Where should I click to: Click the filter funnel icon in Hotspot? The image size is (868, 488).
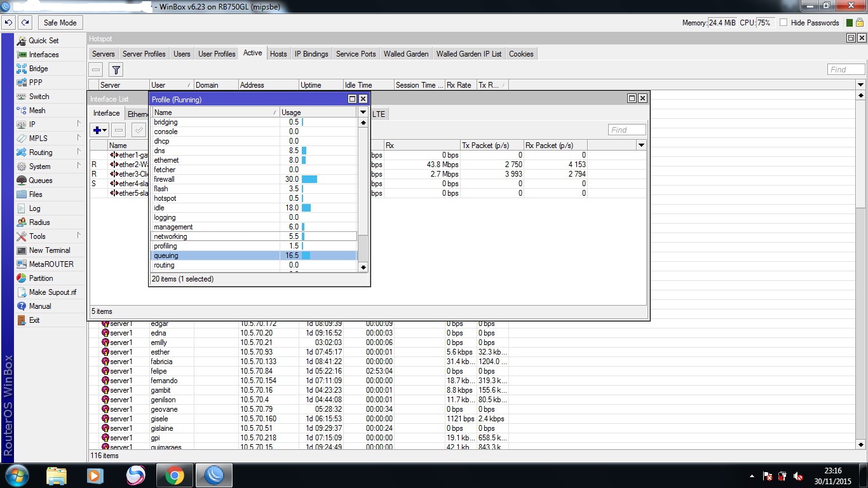(x=116, y=70)
